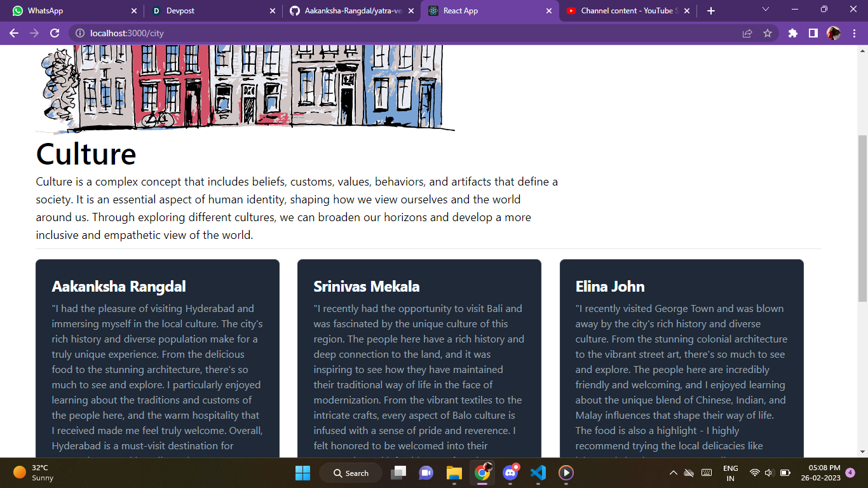This screenshot has width=868, height=488.
Task: Click the Srinivas Mekala card title
Action: pos(367,287)
